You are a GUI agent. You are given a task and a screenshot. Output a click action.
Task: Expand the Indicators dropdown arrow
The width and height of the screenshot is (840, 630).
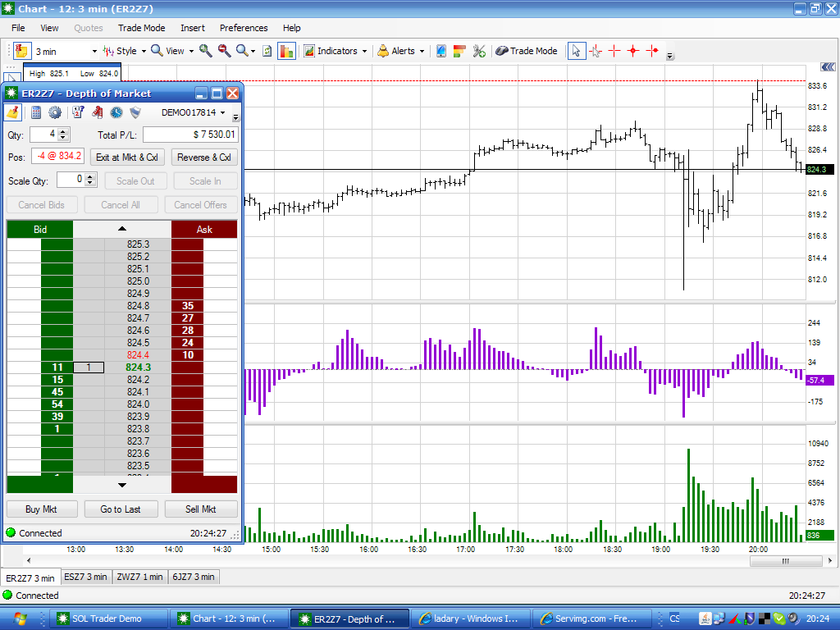coord(364,52)
